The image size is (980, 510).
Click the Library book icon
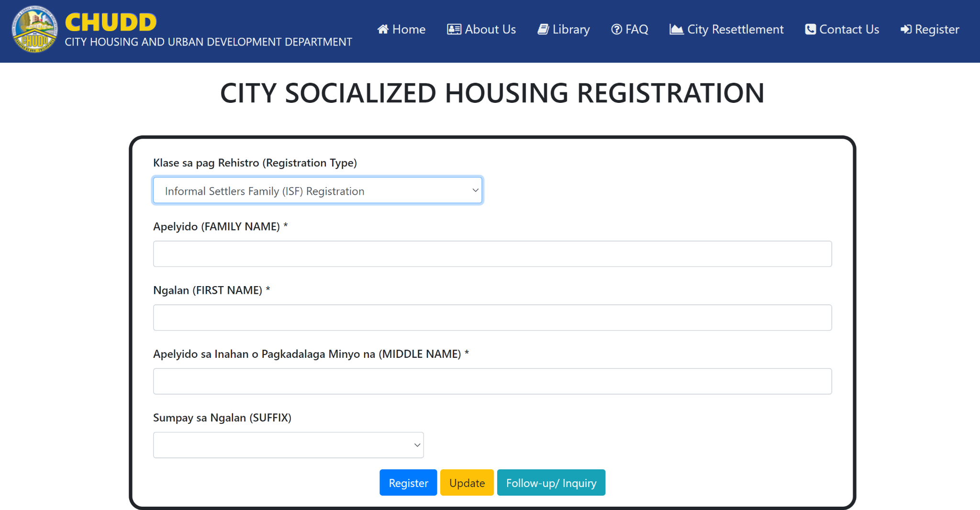click(544, 29)
